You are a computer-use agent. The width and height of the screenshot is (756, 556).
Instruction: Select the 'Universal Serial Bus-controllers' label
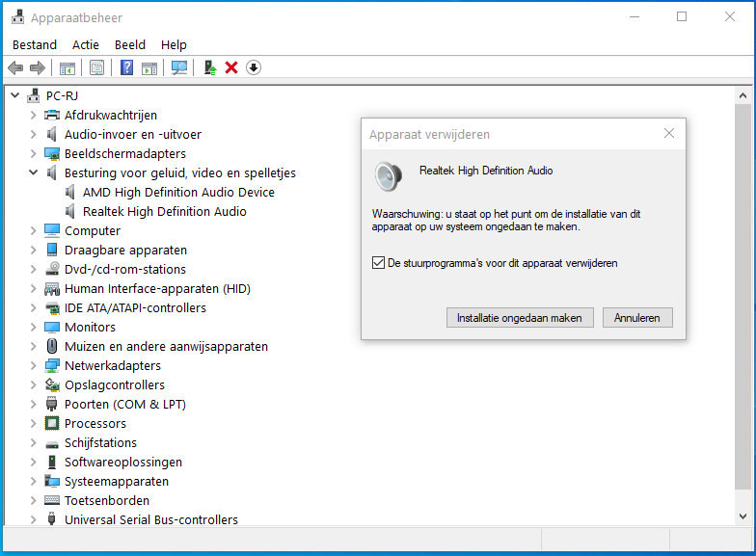click(151, 520)
